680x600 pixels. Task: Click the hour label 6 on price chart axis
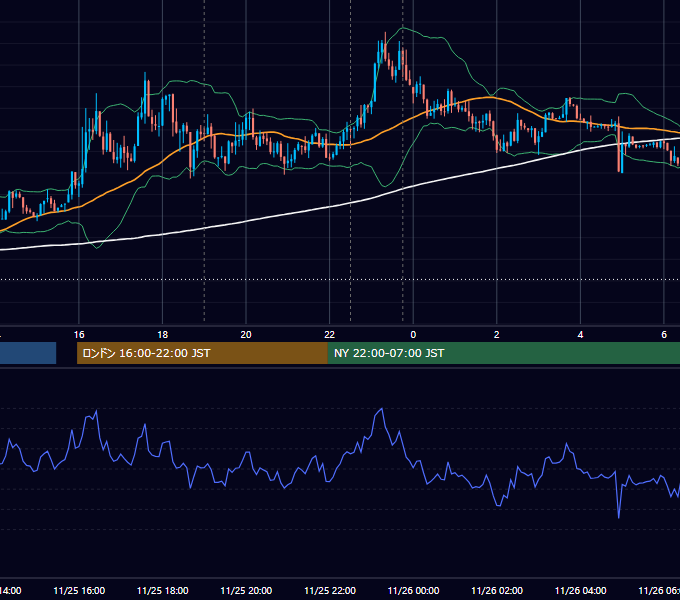[x=664, y=335]
